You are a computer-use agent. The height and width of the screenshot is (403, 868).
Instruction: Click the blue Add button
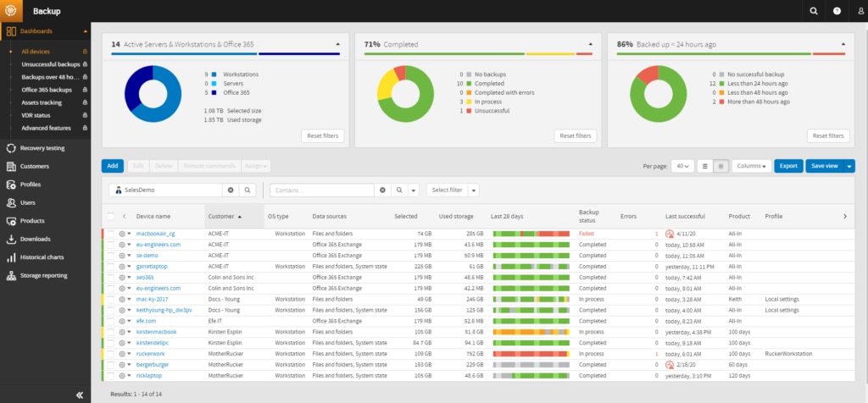[x=113, y=166]
